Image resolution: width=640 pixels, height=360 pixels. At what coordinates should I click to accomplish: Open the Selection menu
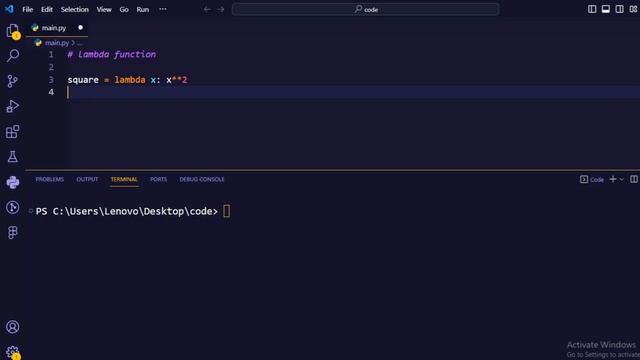pyautogui.click(x=75, y=9)
